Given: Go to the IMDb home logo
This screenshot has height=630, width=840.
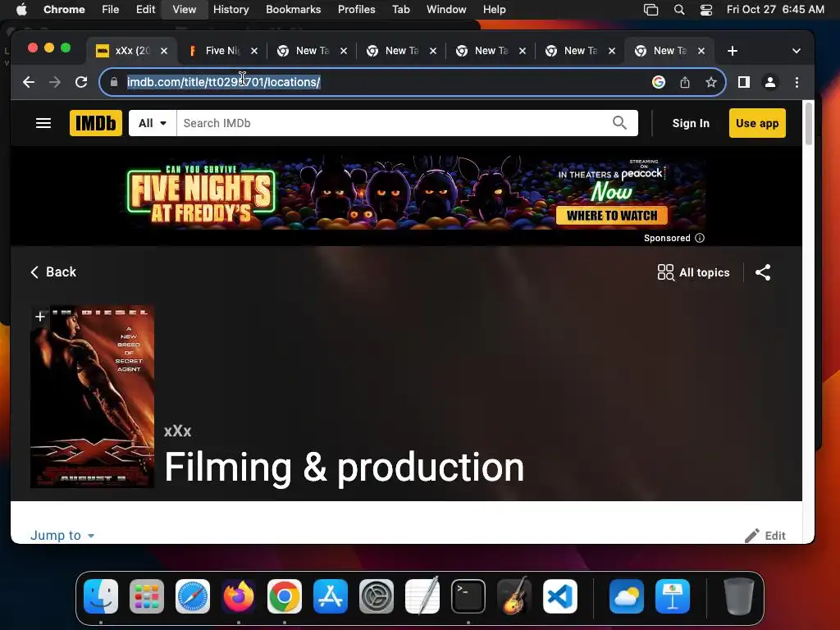Looking at the screenshot, I should (96, 123).
